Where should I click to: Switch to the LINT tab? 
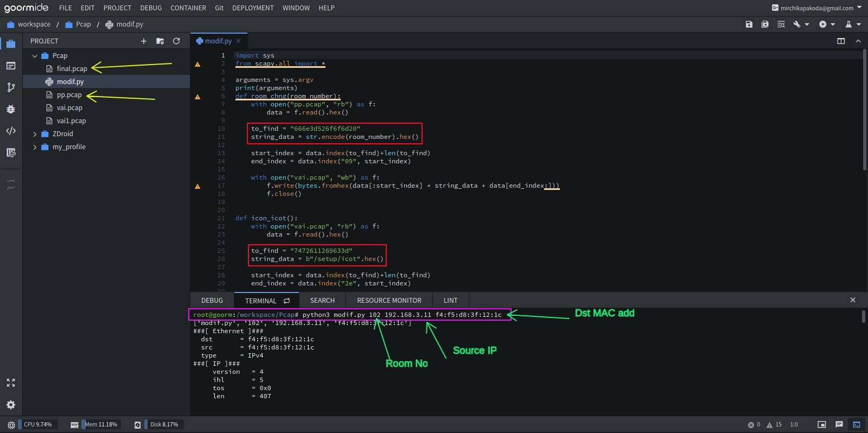[450, 301]
